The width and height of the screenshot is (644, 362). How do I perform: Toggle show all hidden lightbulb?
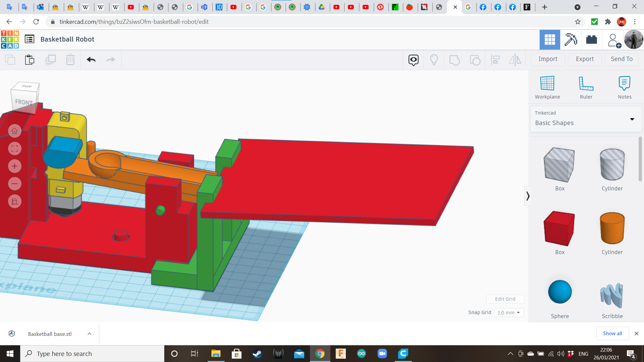[434, 60]
